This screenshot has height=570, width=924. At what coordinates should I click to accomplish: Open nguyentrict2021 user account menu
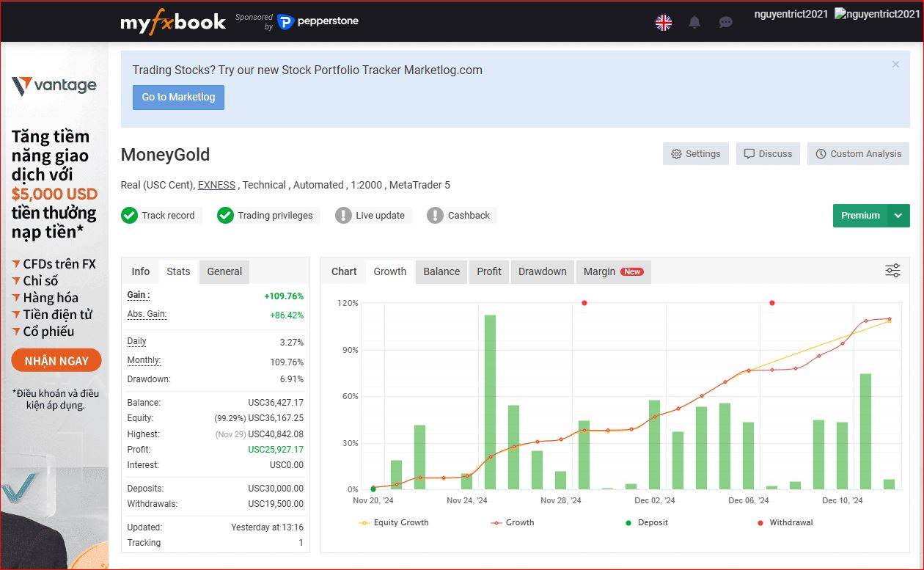(x=791, y=14)
